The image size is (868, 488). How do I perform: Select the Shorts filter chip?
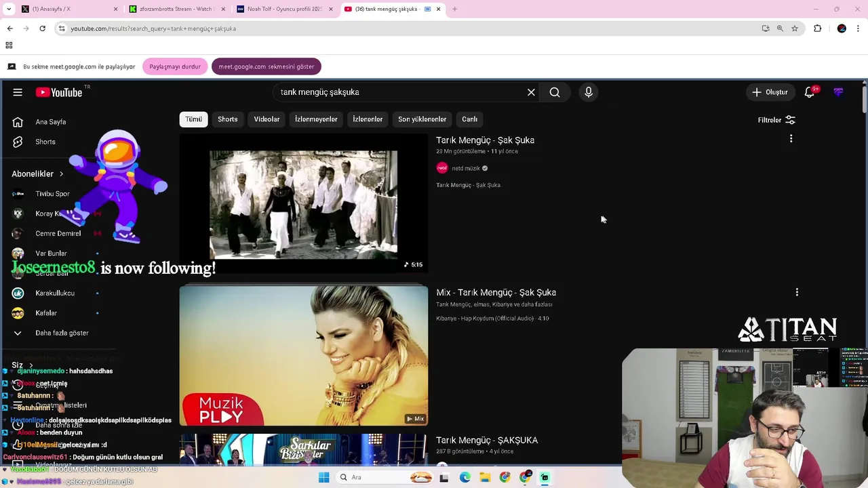(228, 119)
